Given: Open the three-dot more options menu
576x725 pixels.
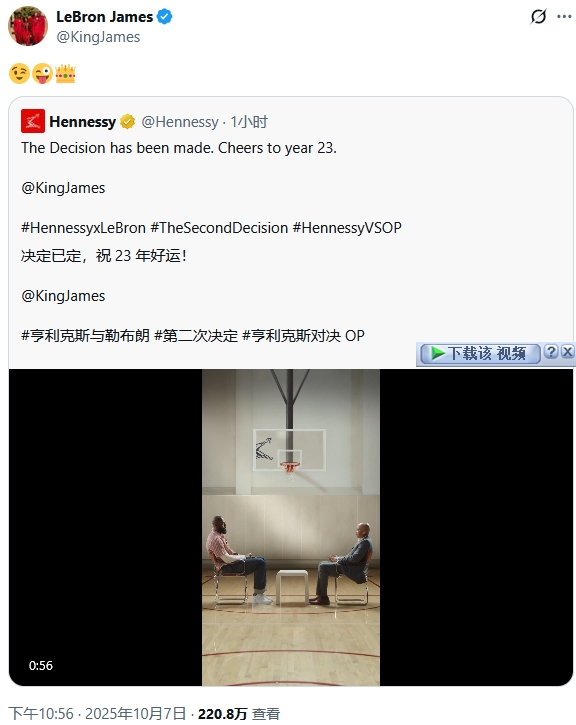Looking at the screenshot, I should 564,17.
